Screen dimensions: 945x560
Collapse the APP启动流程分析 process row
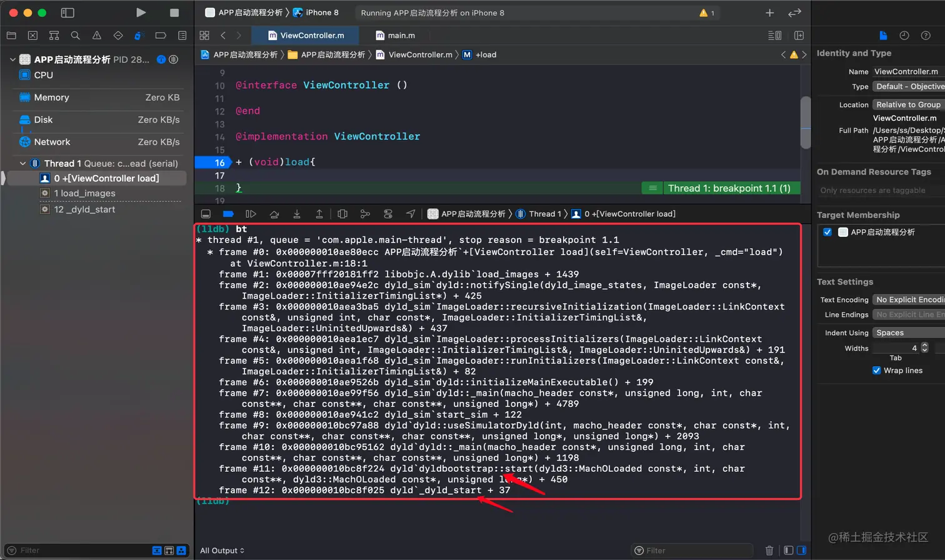point(12,59)
